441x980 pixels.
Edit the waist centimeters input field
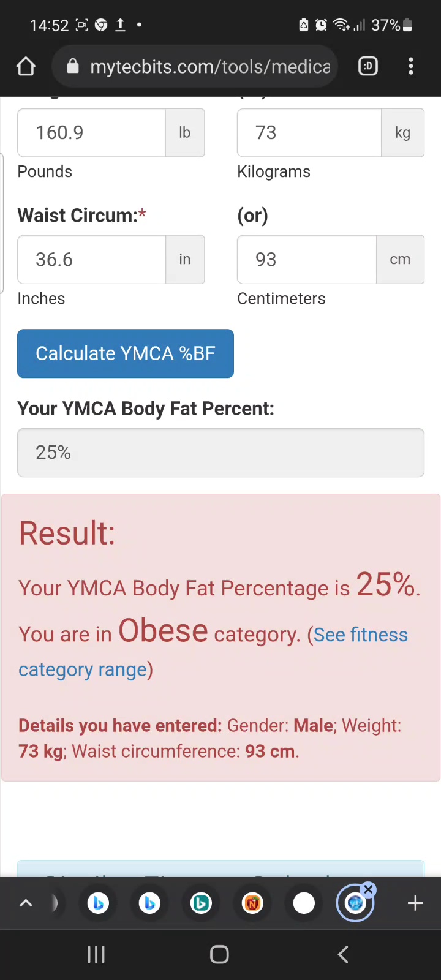[x=307, y=260]
